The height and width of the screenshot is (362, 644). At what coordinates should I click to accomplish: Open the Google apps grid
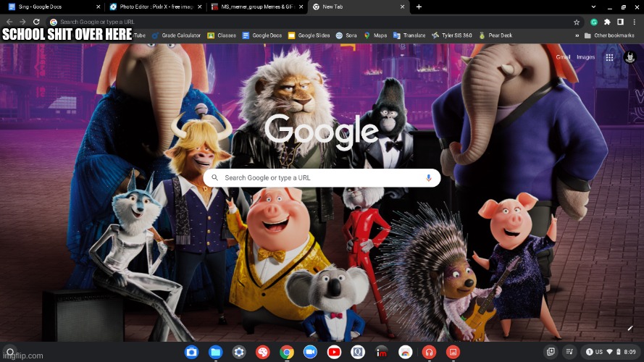tap(609, 57)
